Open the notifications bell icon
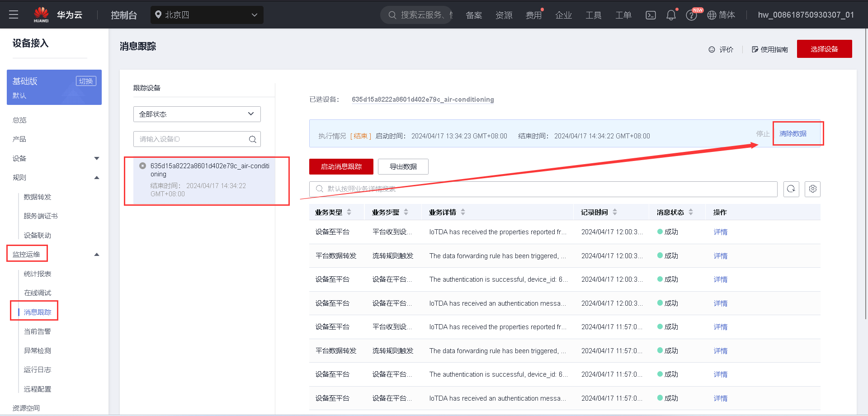Viewport: 868px width, 416px height. point(671,14)
